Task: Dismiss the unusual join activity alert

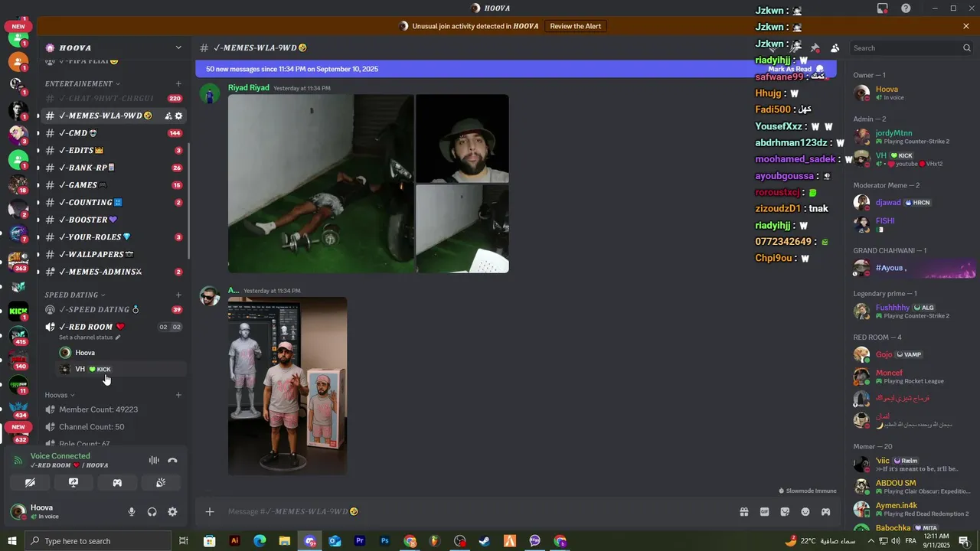Action: 966,26
